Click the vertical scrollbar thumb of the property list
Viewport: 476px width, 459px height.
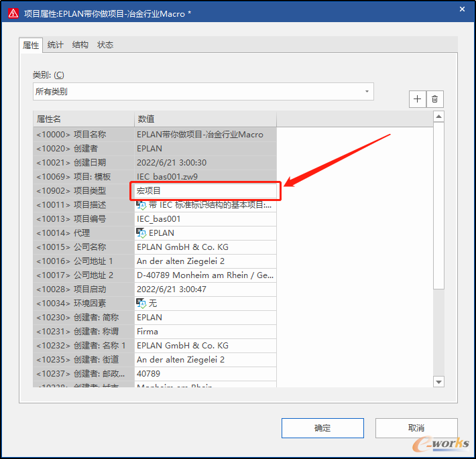(x=438, y=206)
